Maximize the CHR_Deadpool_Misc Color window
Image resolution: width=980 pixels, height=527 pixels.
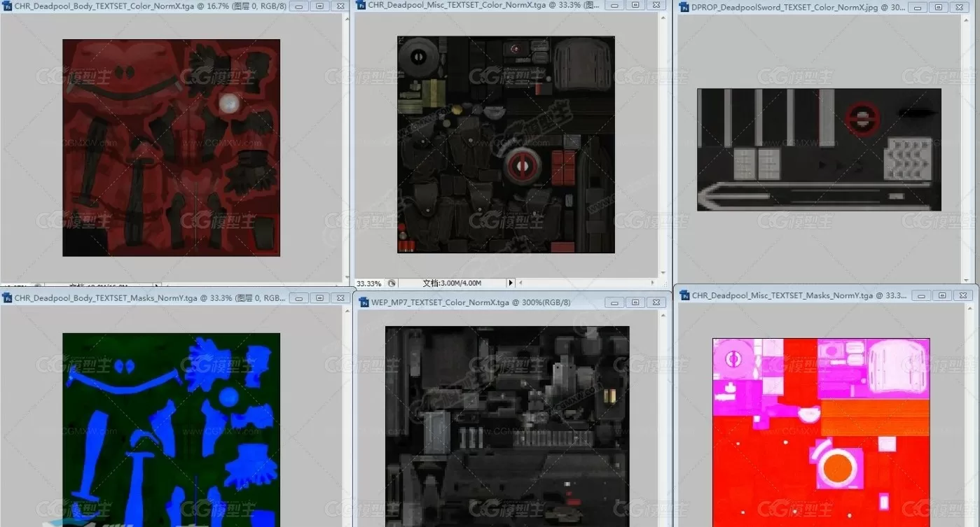[x=636, y=5]
